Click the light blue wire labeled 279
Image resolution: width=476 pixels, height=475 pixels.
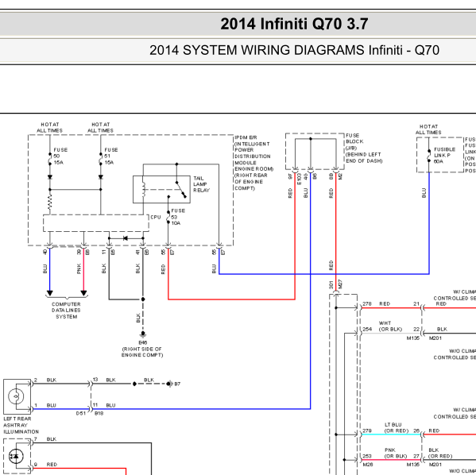coord(391,434)
